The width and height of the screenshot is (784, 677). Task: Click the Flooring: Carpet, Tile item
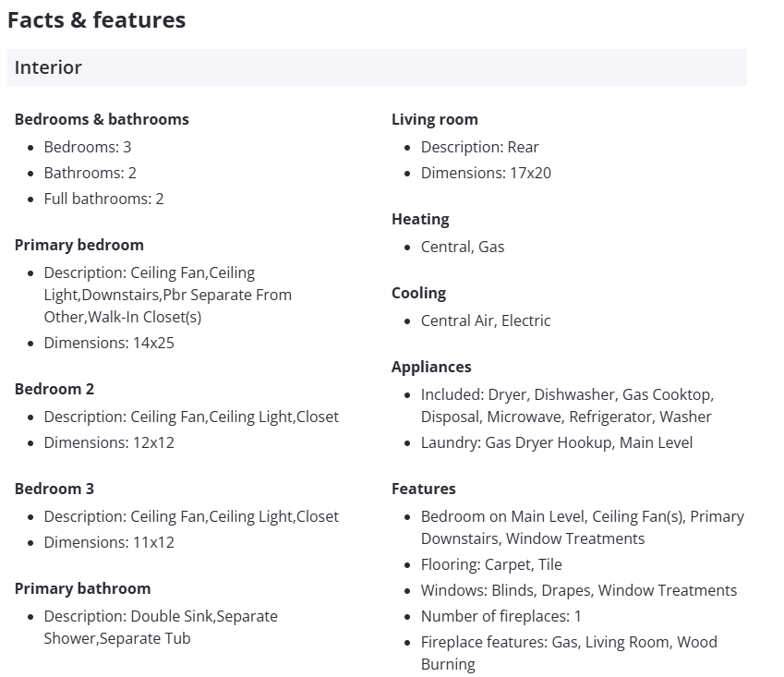(x=491, y=564)
